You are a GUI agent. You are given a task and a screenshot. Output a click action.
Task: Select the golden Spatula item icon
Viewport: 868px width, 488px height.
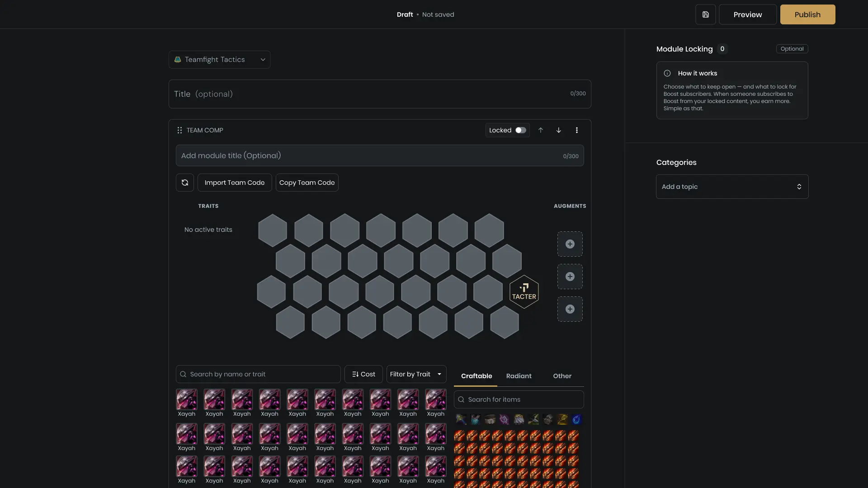click(x=562, y=419)
